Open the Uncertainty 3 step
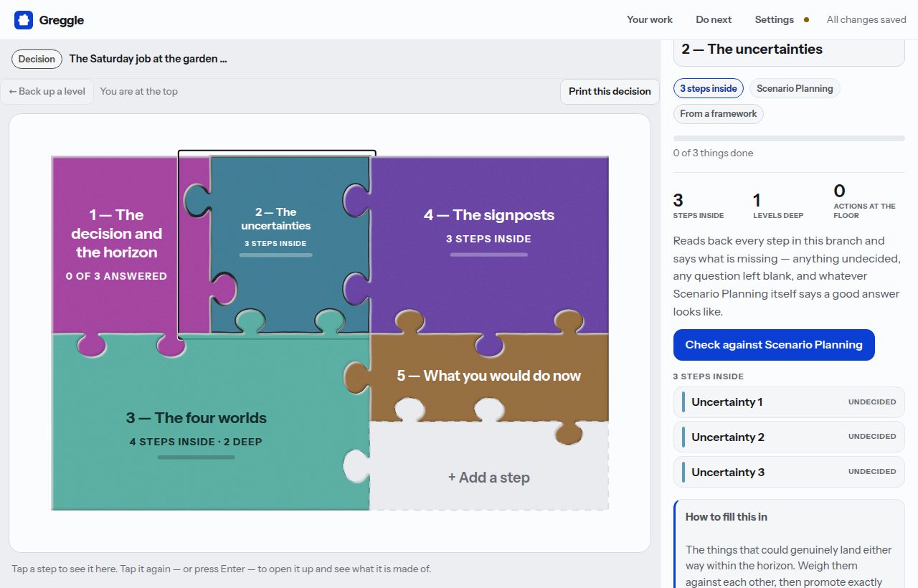Viewport: 918px width, 588px height. pos(789,473)
